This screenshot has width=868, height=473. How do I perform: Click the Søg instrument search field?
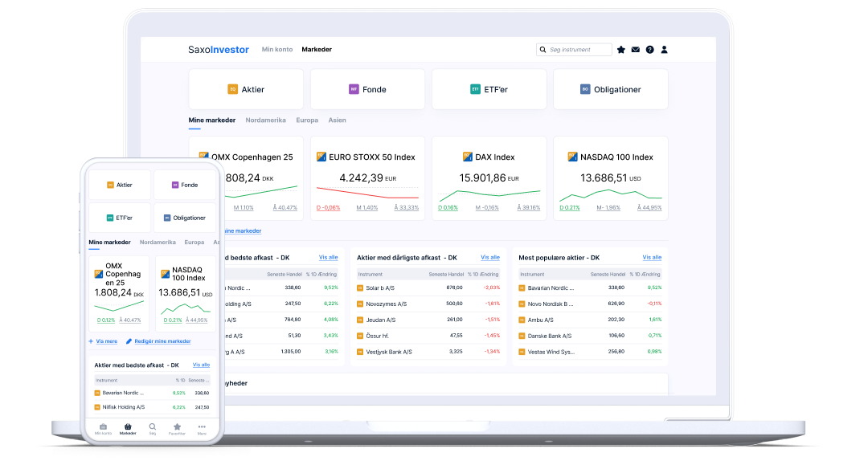click(x=574, y=50)
